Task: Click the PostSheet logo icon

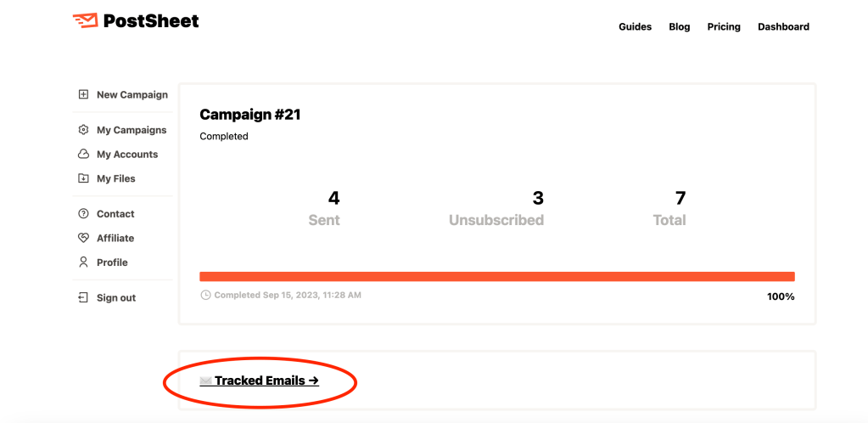Action: 85,20
